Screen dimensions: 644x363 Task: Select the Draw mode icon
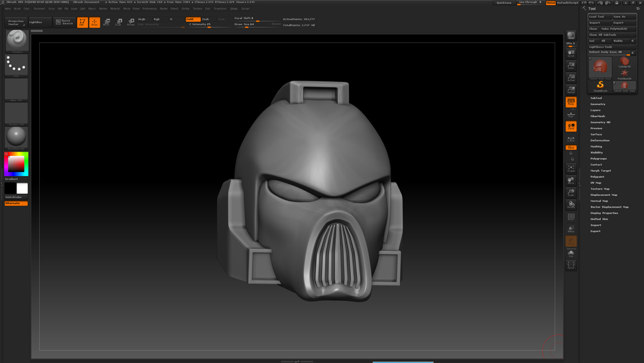pos(95,23)
